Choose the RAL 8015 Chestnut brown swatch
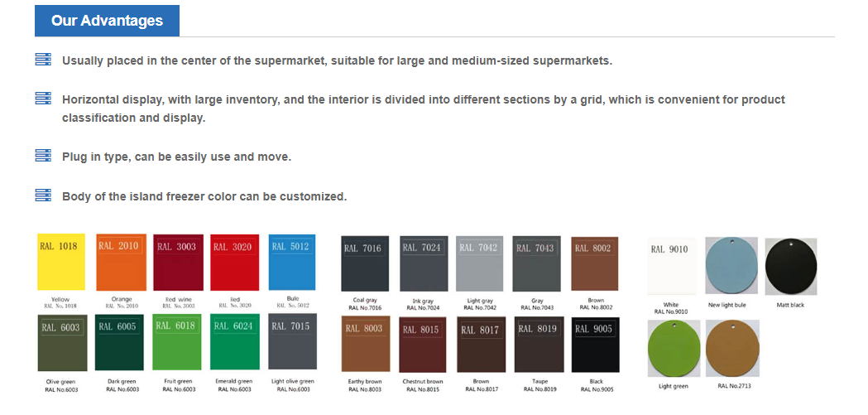Screen dimensions: 868x415 click(x=423, y=344)
